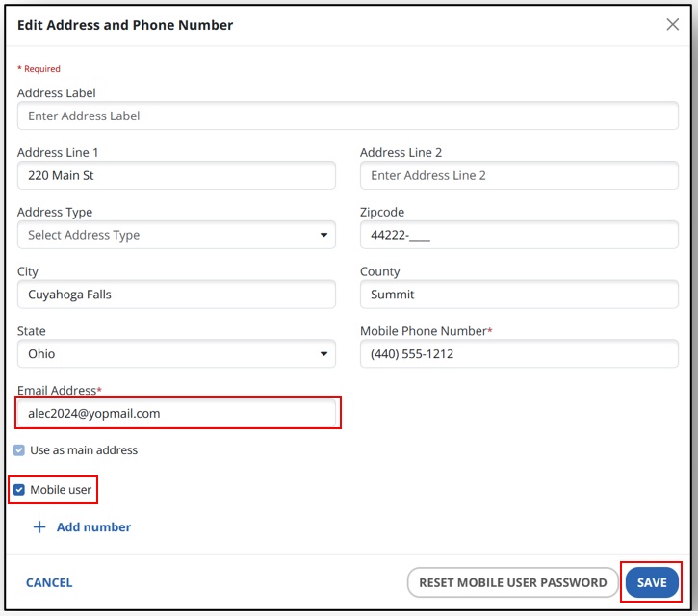Click the Add number link
The width and height of the screenshot is (698, 616).
(x=93, y=527)
